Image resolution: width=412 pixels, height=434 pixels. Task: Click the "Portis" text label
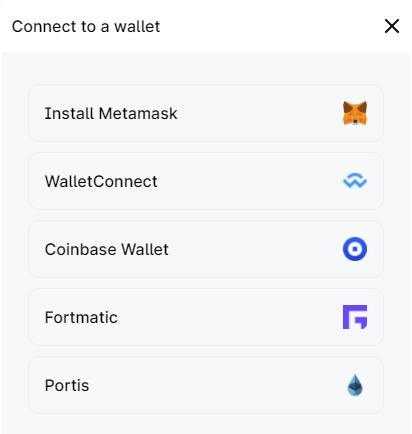[67, 386]
